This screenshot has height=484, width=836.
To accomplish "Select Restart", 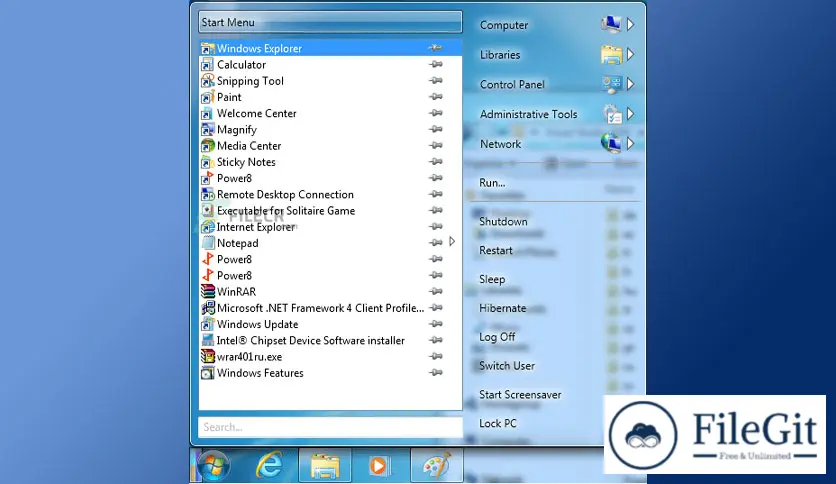I will coord(495,251).
